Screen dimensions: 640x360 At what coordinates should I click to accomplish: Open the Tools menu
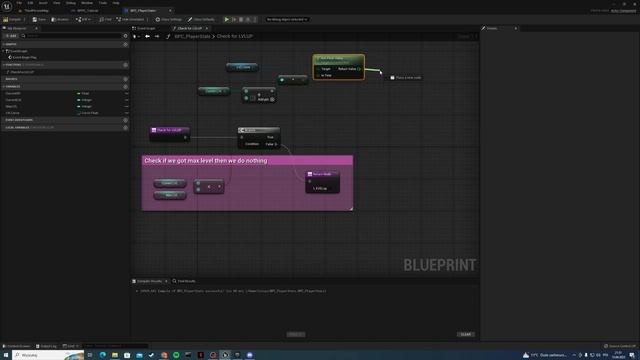pyautogui.click(x=102, y=3)
